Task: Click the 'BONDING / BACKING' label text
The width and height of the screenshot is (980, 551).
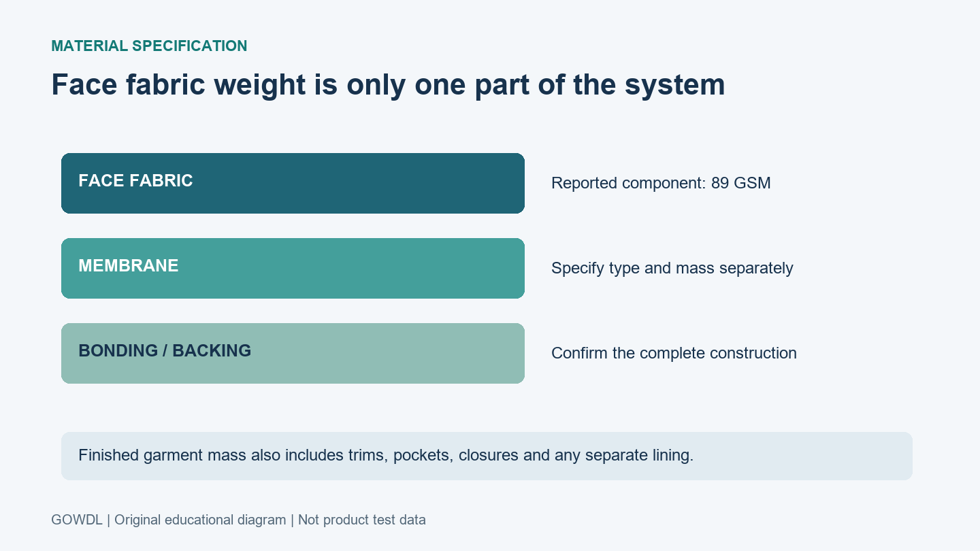Action: tap(165, 351)
